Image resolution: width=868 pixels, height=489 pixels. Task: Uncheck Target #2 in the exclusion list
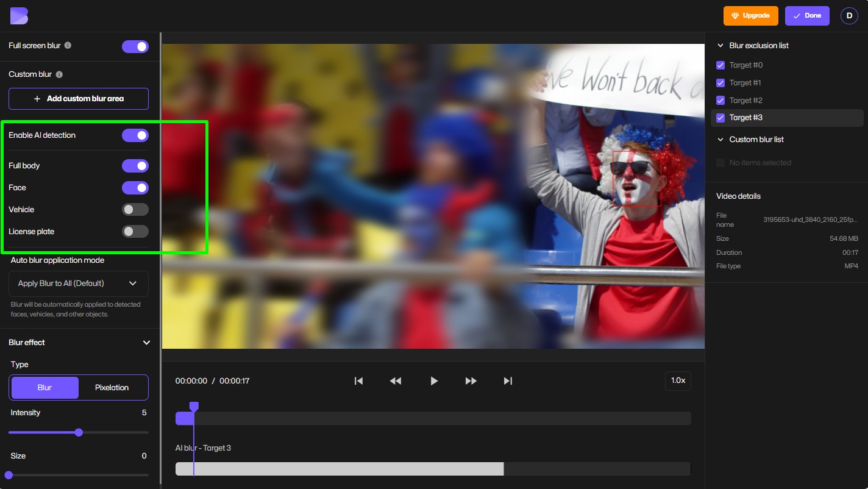tap(720, 100)
